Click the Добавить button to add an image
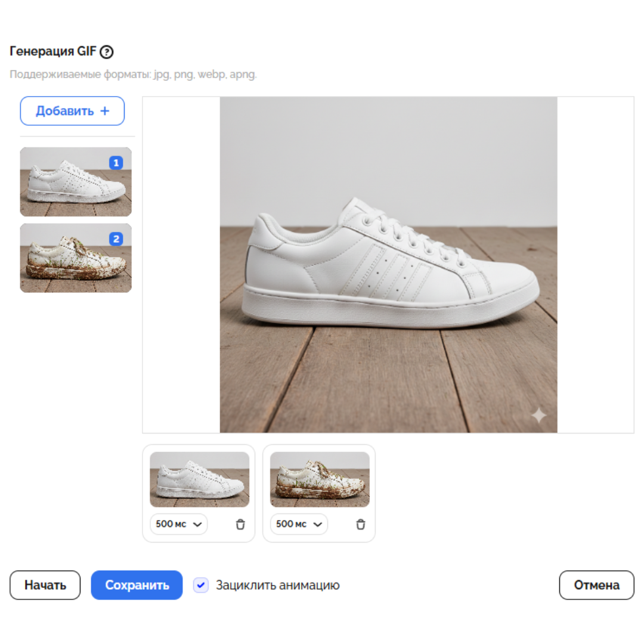Image resolution: width=644 pixels, height=644 pixels. pos(72,111)
